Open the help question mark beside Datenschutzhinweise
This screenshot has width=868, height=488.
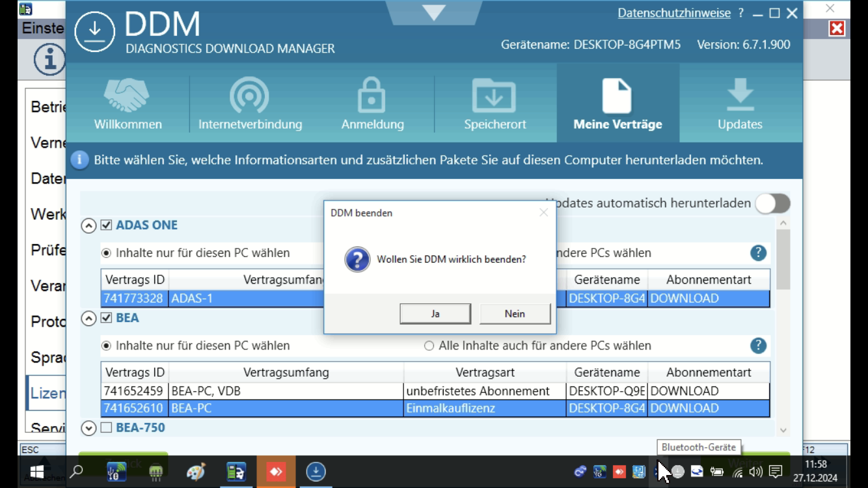pyautogui.click(x=741, y=13)
